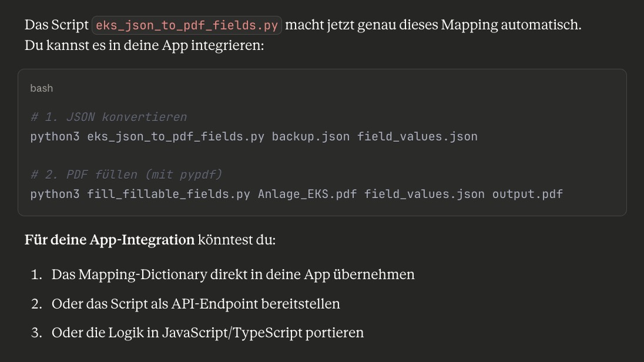Click list item 'Oder die Logik in JavaScript/TypeScript portieren'

coord(208,333)
